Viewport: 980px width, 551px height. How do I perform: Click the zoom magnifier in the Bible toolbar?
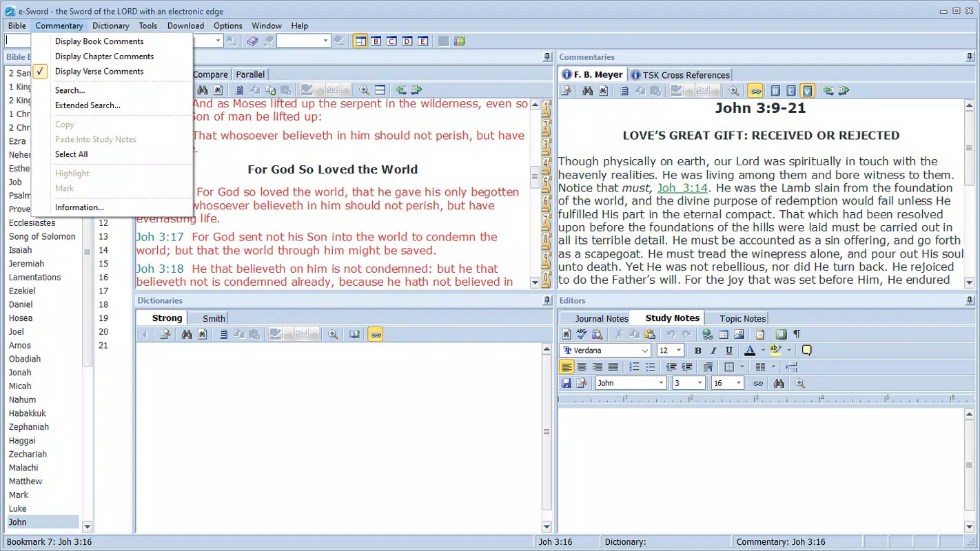click(364, 90)
